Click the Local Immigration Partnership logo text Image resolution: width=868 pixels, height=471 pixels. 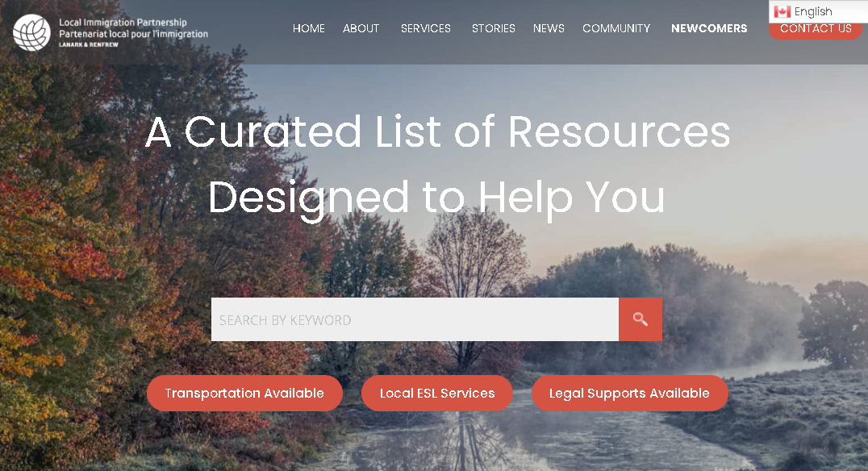click(x=123, y=22)
